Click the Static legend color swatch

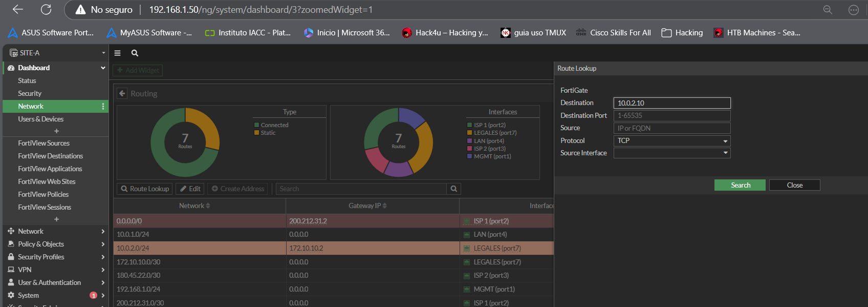click(x=257, y=133)
